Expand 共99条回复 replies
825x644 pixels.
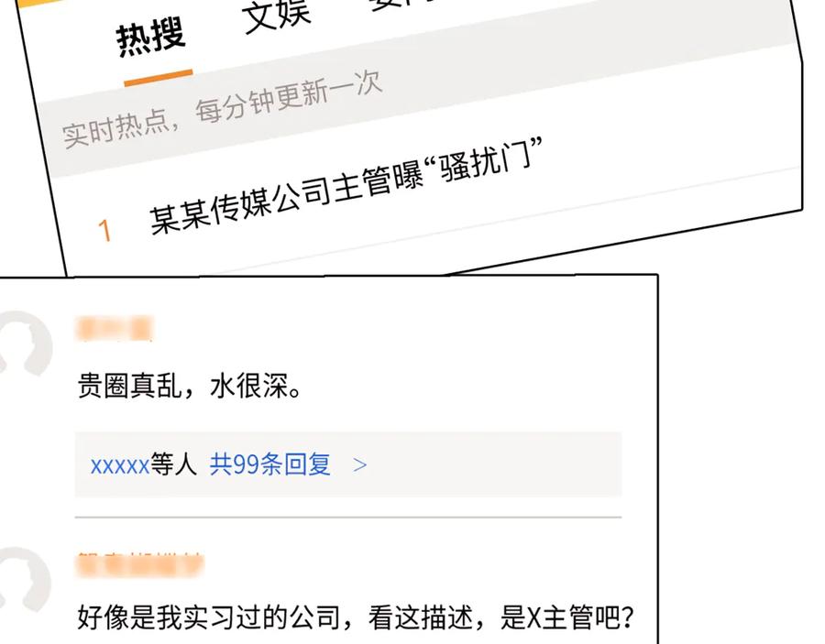[x=269, y=464]
